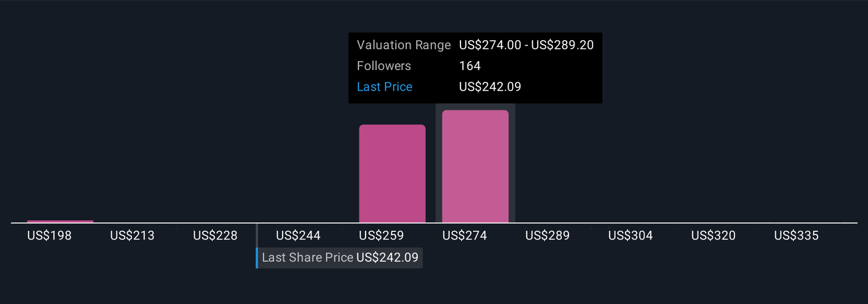Click the US$259 axis label
Viewport: 868px width, 304px height.
point(381,236)
